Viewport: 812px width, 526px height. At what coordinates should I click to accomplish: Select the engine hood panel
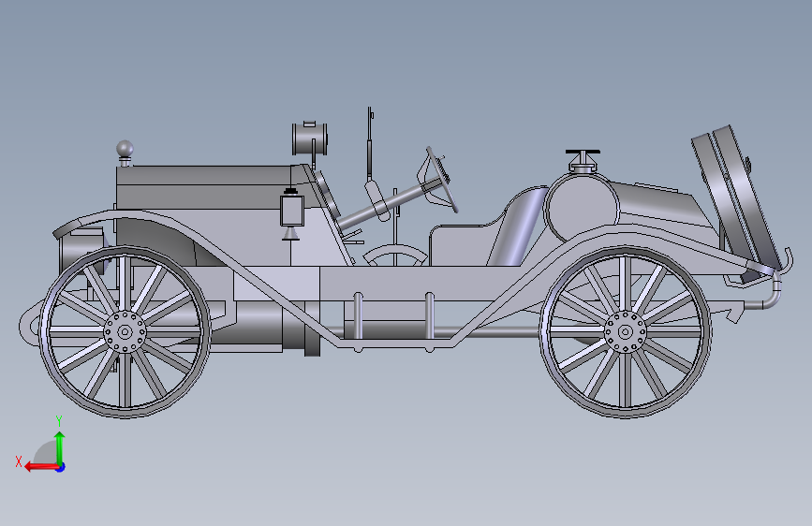[208, 187]
